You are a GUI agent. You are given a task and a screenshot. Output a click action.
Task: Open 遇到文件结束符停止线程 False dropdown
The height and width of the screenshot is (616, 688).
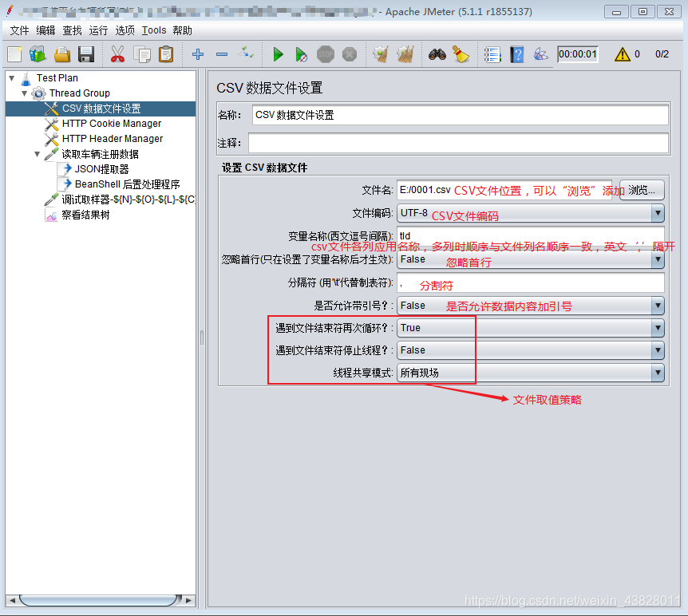point(530,350)
